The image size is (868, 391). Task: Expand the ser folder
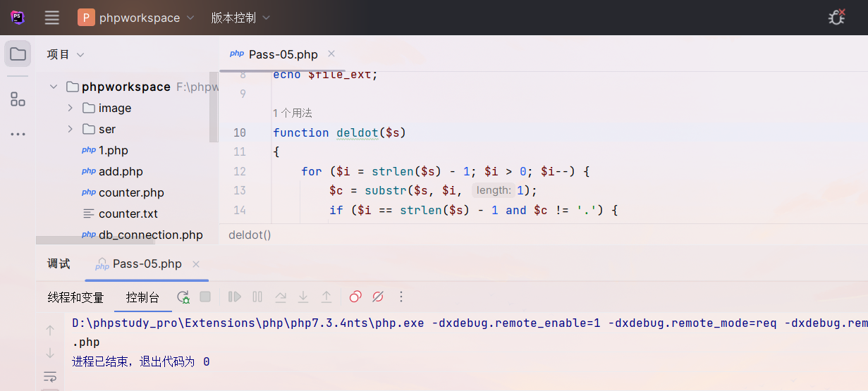pos(70,129)
